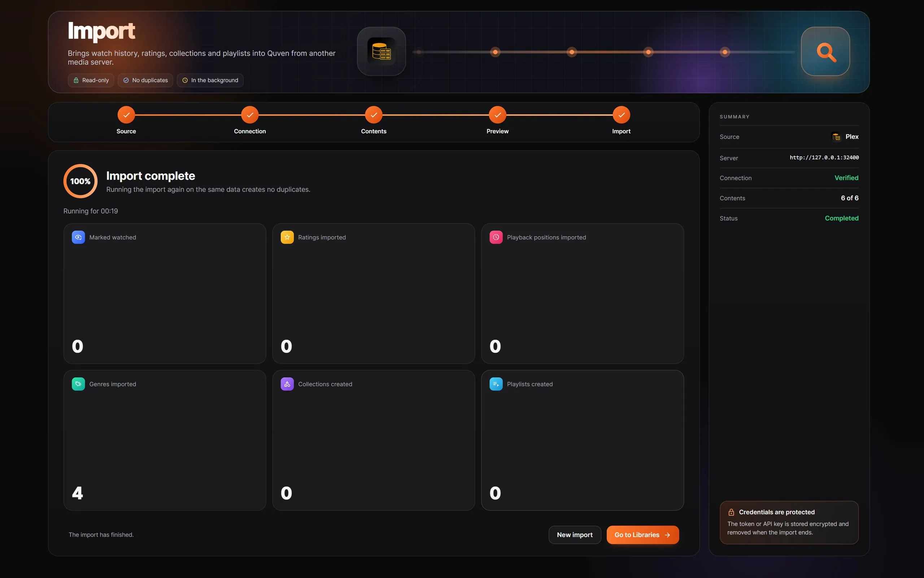Open Go to Libraries
The height and width of the screenshot is (578, 924).
click(642, 535)
